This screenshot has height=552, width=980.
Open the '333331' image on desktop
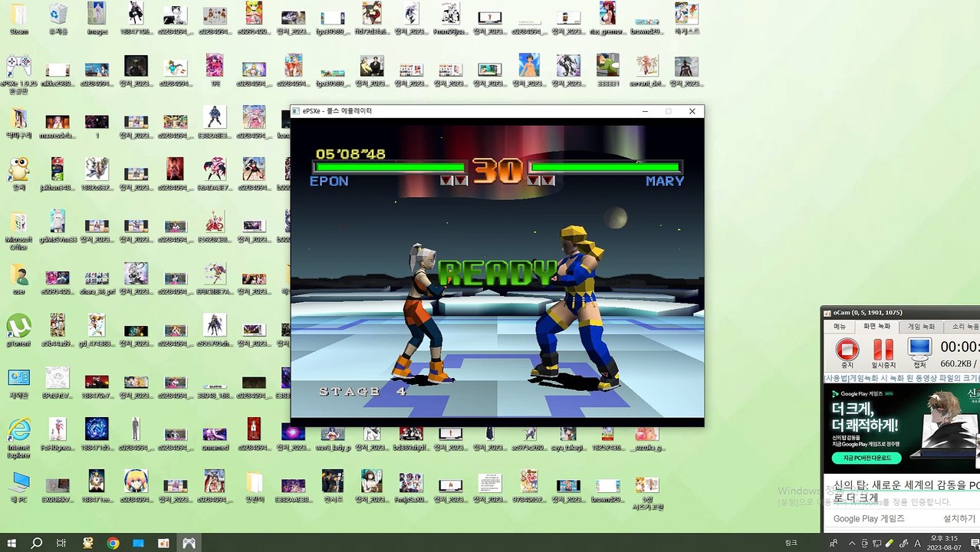tap(607, 71)
